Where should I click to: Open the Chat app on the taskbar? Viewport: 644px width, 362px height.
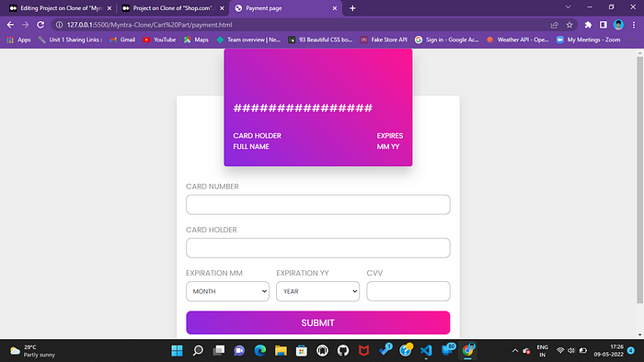pyautogui.click(x=239, y=351)
